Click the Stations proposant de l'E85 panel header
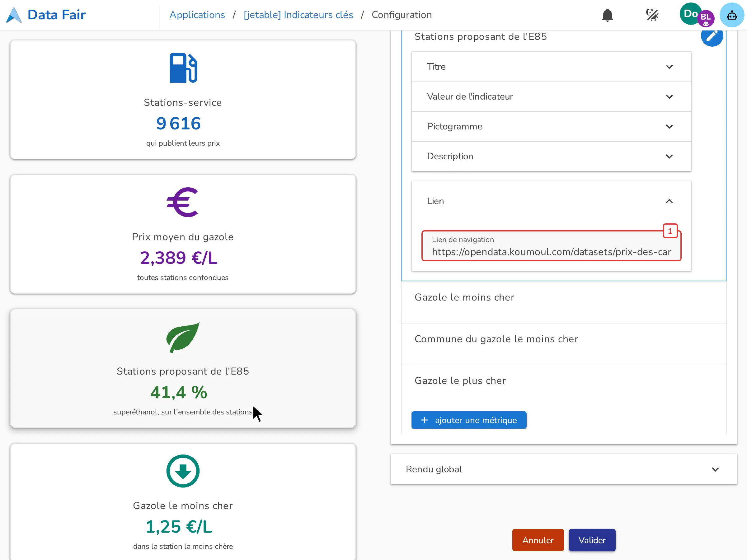Screen dimensions: 747x560 pos(481,36)
